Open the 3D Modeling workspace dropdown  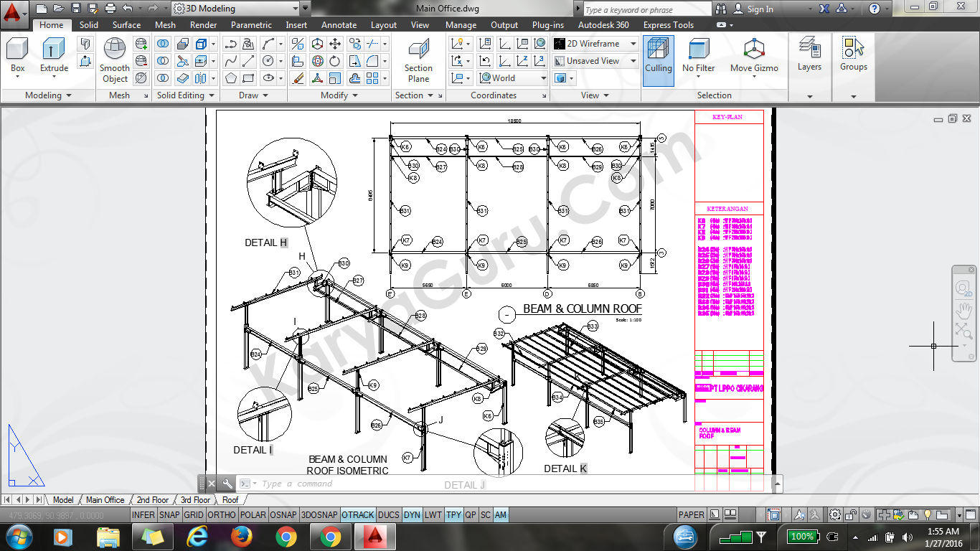235,9
